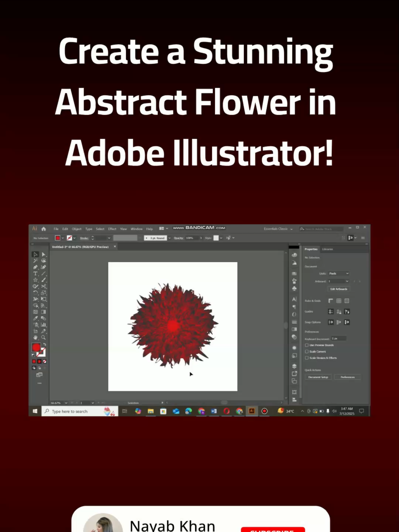Activate the Rotate tool

click(x=35, y=293)
